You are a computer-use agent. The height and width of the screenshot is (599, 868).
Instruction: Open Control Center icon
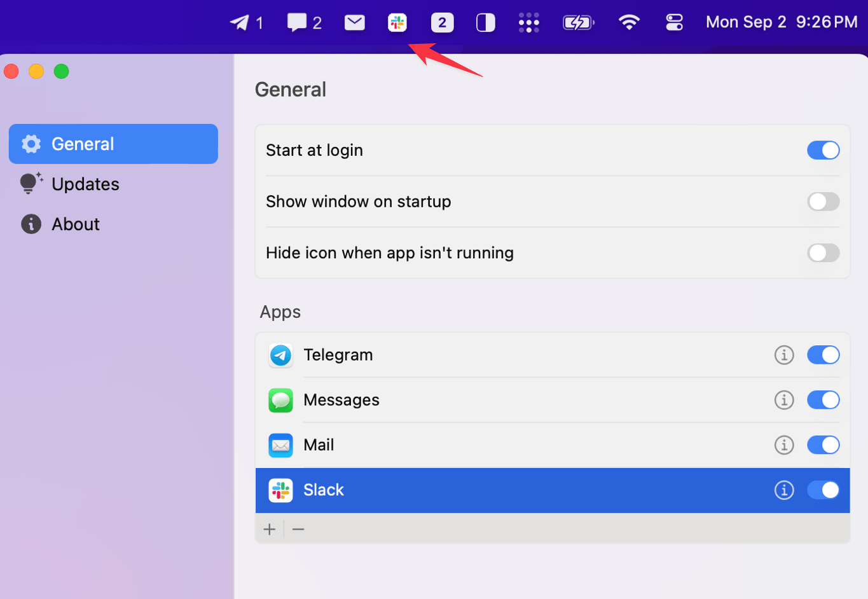[x=674, y=23]
